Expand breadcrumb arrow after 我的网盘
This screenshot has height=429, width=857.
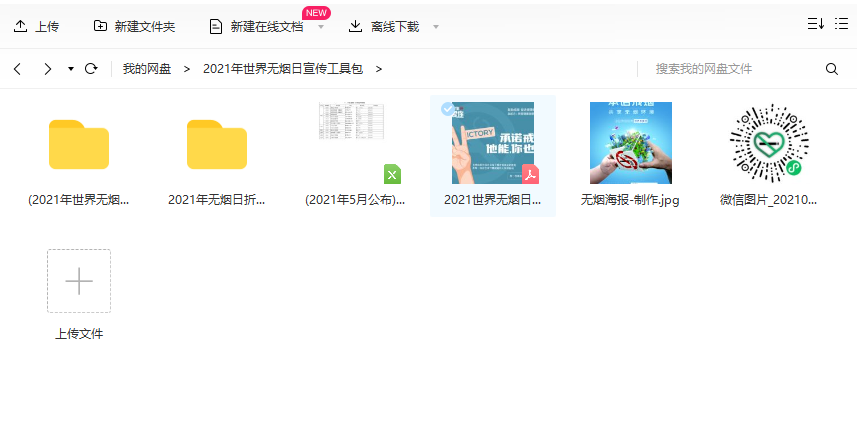187,69
